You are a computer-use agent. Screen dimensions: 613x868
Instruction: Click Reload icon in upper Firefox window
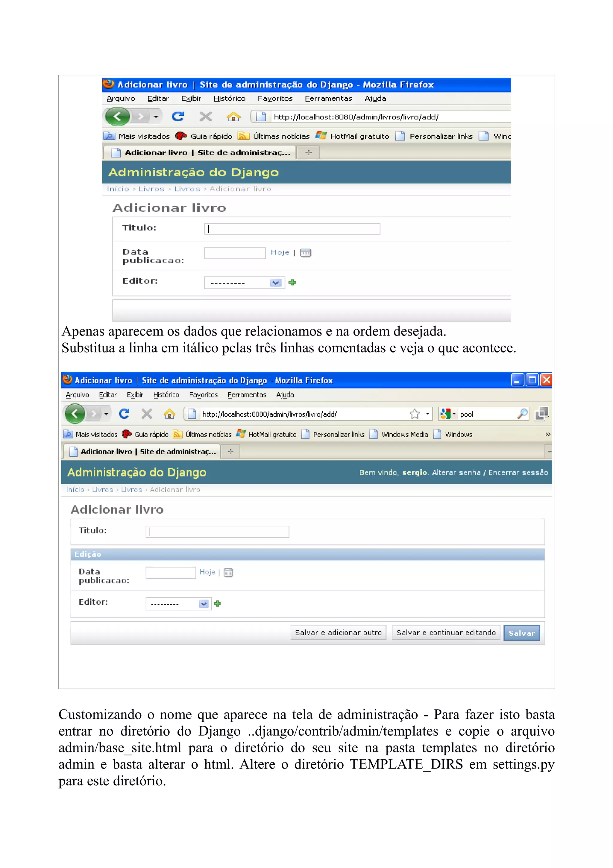click(x=178, y=117)
